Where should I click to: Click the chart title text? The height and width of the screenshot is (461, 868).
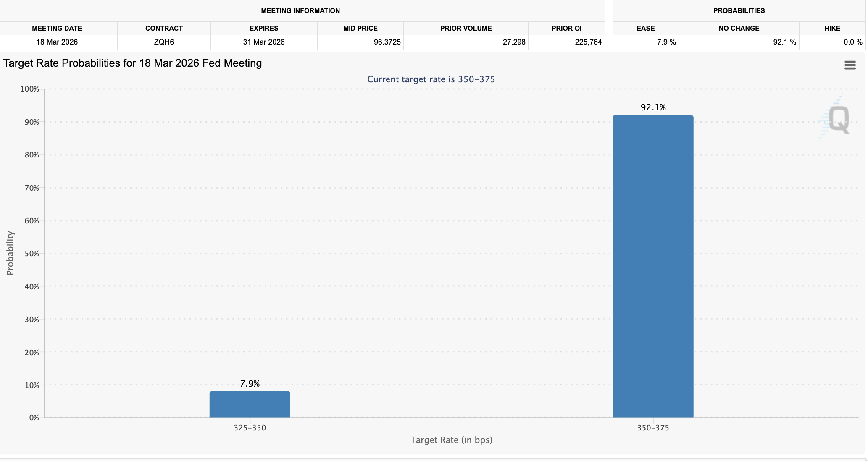[x=132, y=63]
